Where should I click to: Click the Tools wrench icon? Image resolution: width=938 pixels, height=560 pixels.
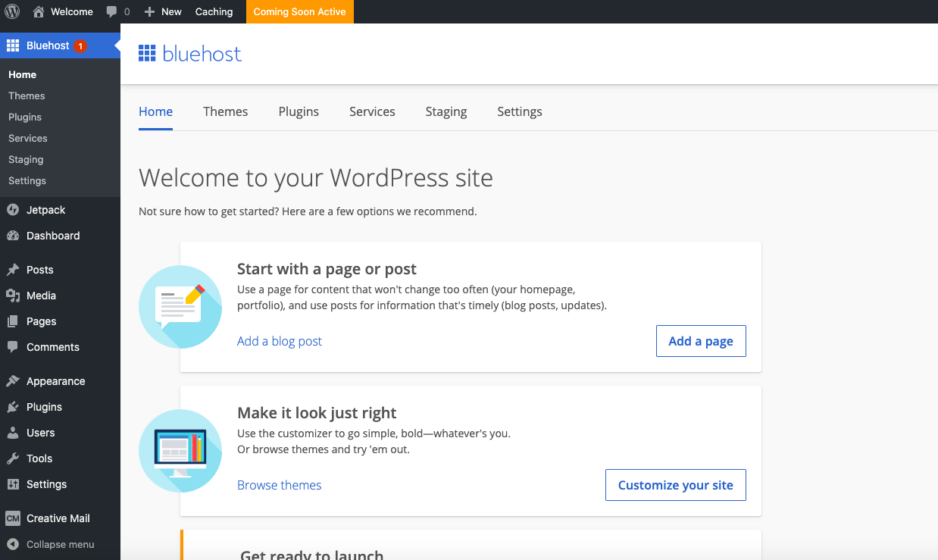pyautogui.click(x=12, y=458)
